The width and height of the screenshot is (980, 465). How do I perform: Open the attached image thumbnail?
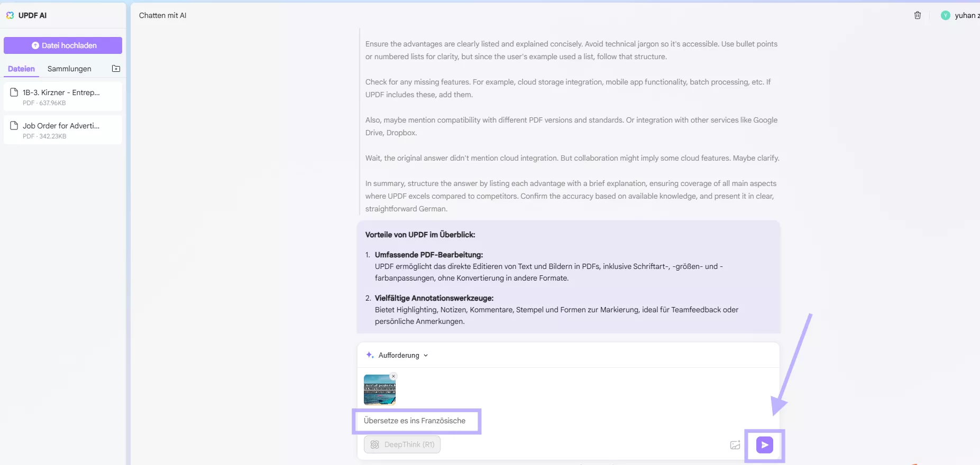pos(380,390)
